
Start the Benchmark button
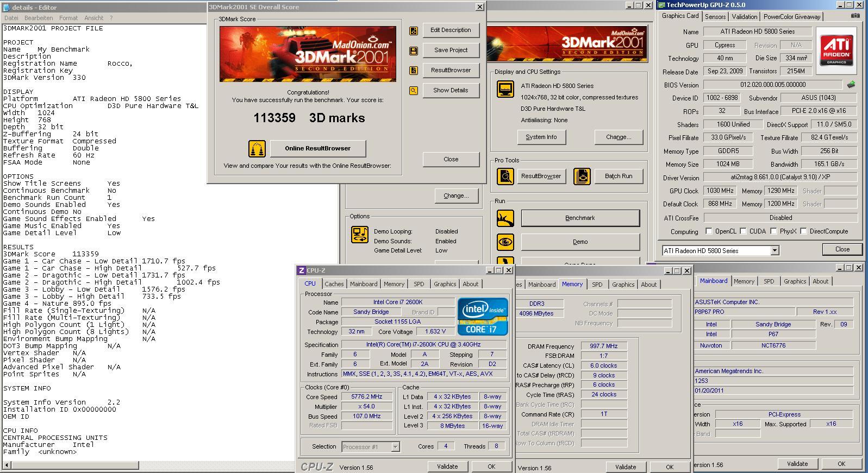pos(580,218)
